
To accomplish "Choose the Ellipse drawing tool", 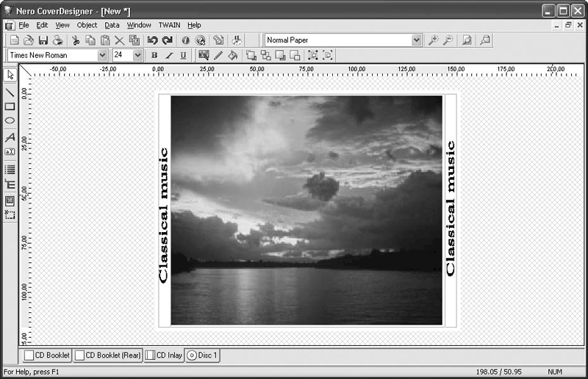I will tap(10, 120).
